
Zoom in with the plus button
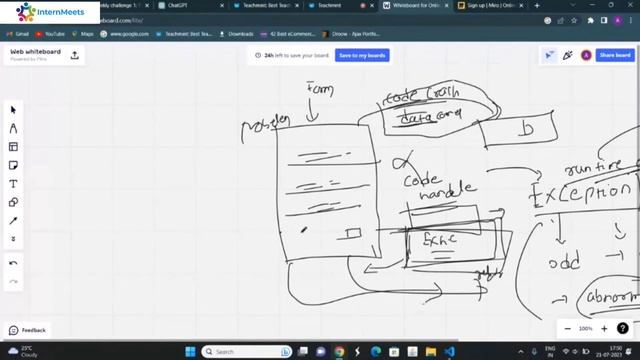coord(604,329)
